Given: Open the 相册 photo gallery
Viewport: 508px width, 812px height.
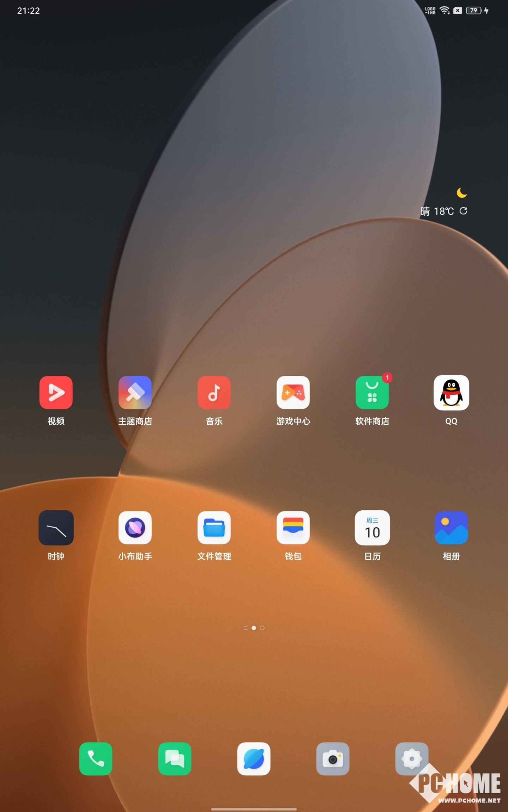Looking at the screenshot, I should click(x=451, y=528).
